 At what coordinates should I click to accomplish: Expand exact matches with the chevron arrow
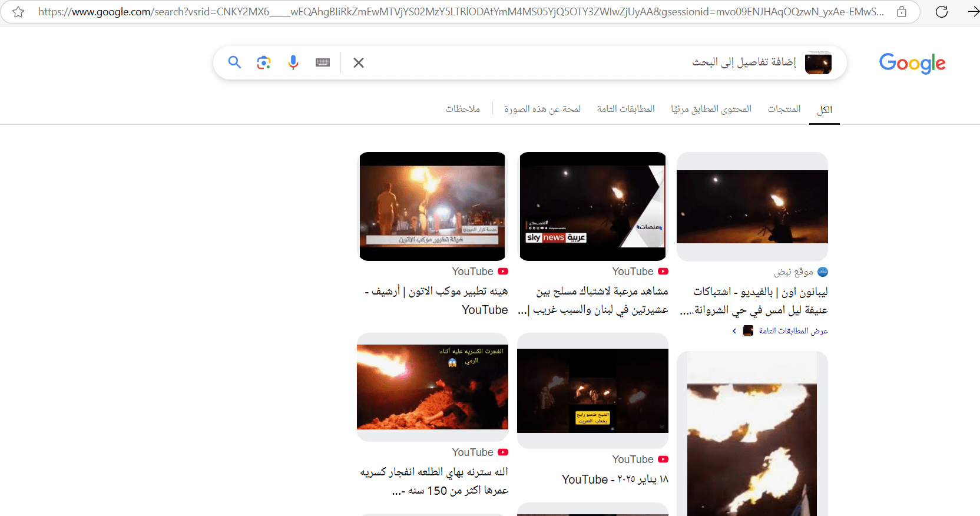click(734, 331)
